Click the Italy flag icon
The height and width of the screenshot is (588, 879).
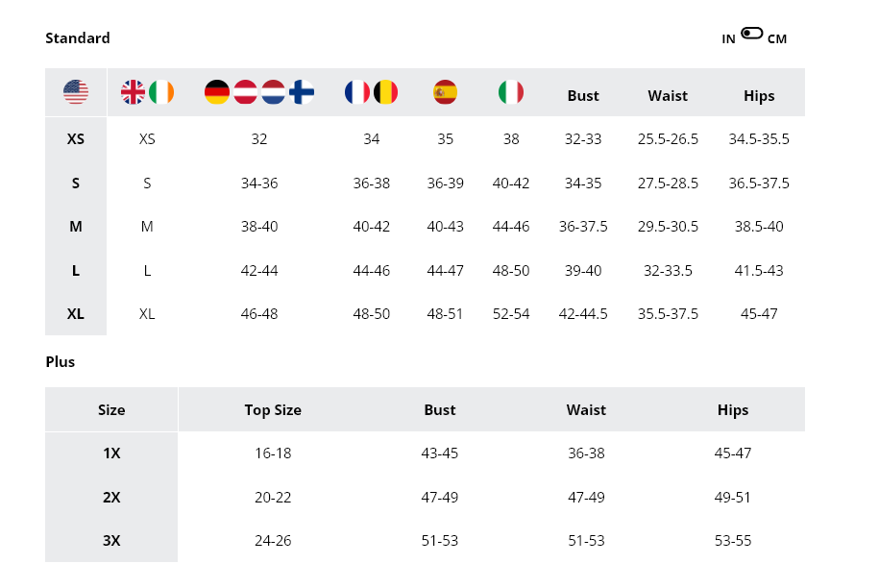pos(511,92)
